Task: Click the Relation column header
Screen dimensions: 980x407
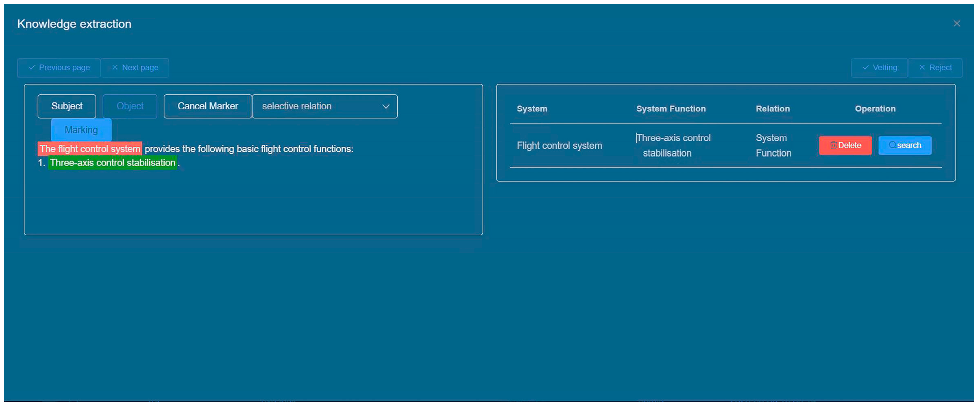Action: (773, 109)
